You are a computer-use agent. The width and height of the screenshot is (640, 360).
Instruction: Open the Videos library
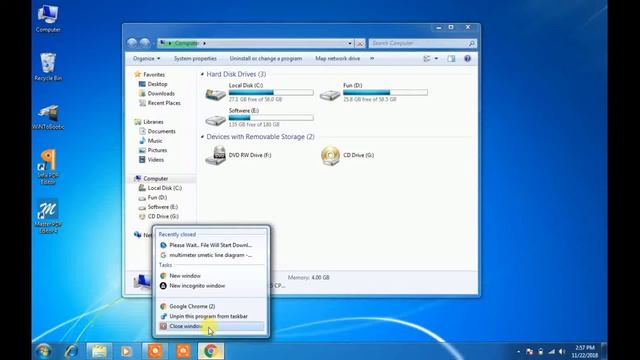(x=151, y=160)
